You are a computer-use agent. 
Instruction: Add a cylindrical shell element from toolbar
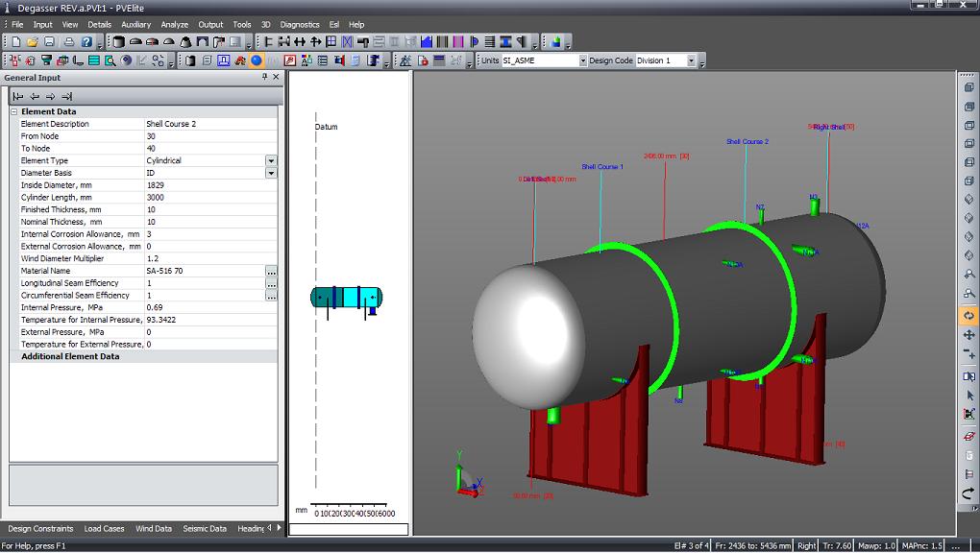[x=118, y=42]
